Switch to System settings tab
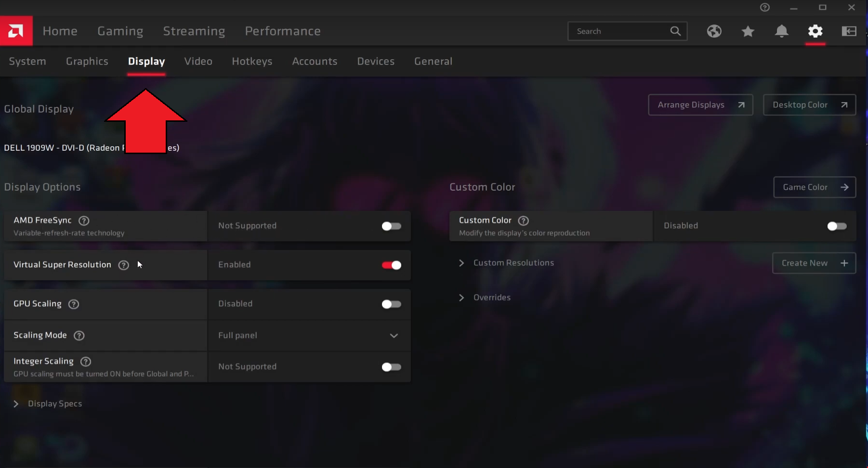The height and width of the screenshot is (468, 868). point(27,61)
